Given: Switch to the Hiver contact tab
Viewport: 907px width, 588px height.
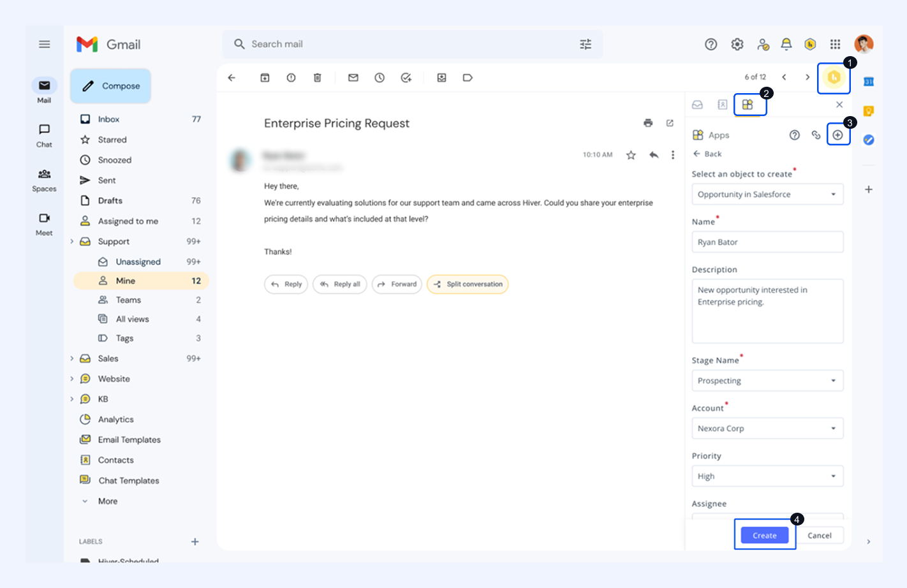Looking at the screenshot, I should (722, 105).
